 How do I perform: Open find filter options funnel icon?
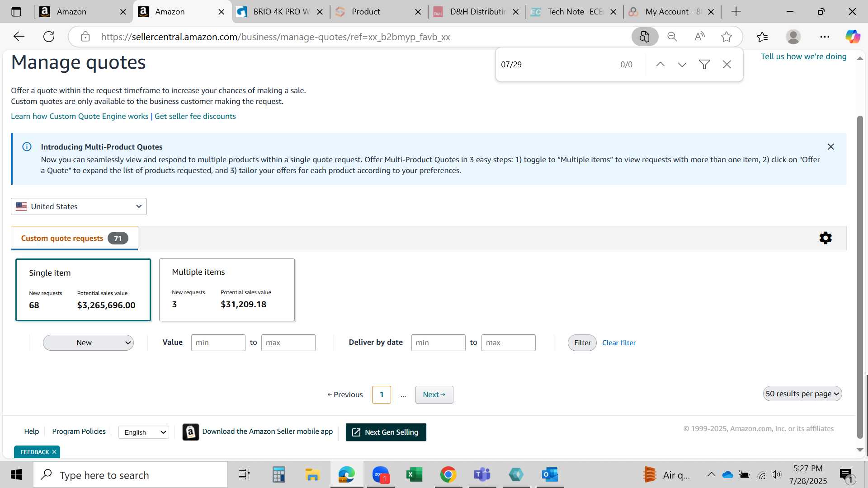(x=704, y=65)
